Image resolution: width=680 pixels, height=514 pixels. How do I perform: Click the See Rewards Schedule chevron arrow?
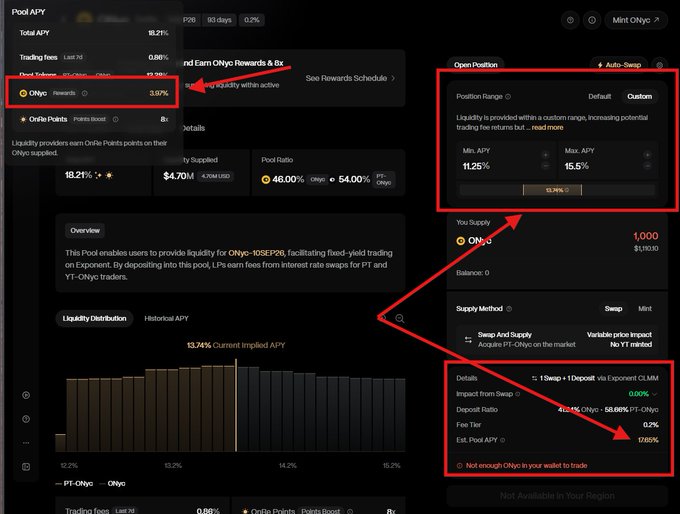pos(393,78)
